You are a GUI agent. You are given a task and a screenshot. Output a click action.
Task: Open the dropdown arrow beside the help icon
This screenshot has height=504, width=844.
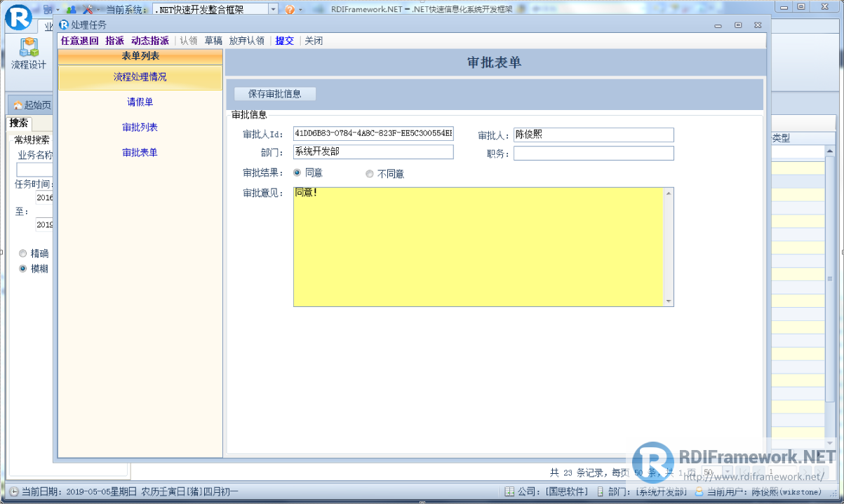point(300,9)
